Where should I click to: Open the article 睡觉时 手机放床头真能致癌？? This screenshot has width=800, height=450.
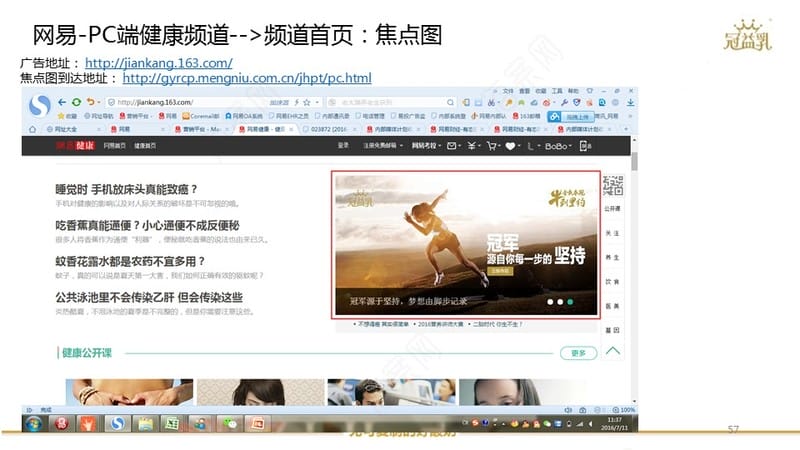(126, 189)
